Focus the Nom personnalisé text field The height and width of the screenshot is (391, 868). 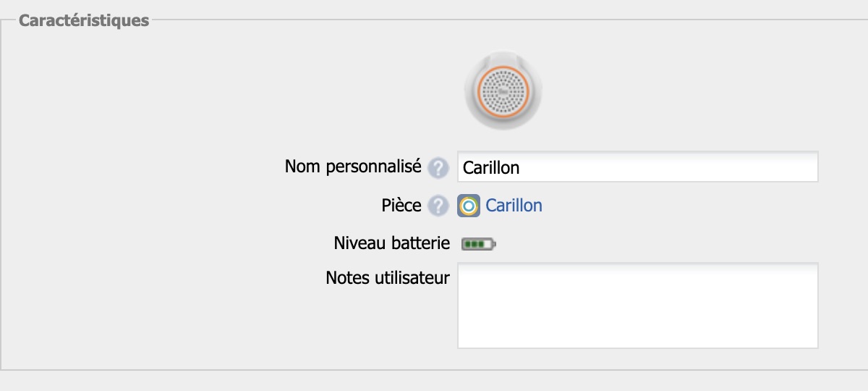[637, 167]
